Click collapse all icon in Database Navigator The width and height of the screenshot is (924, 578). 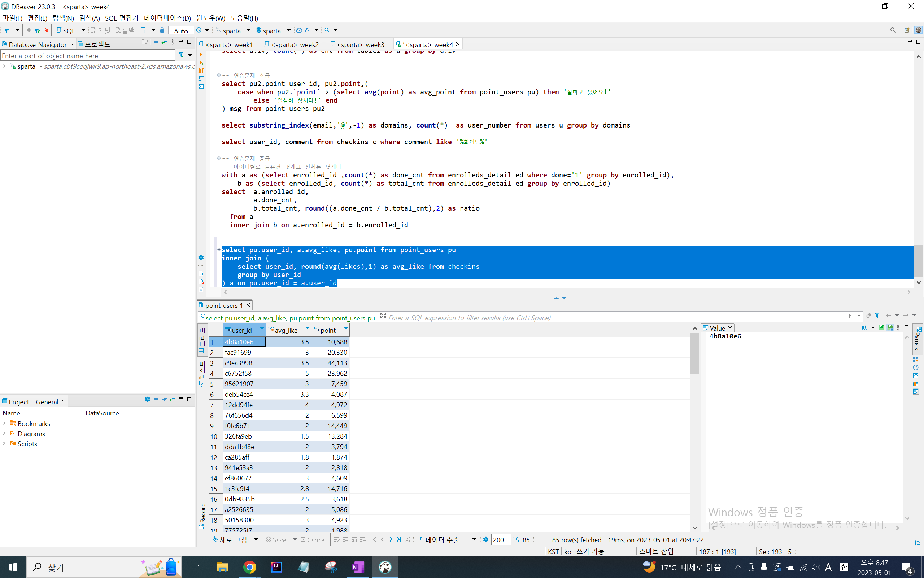click(156, 42)
